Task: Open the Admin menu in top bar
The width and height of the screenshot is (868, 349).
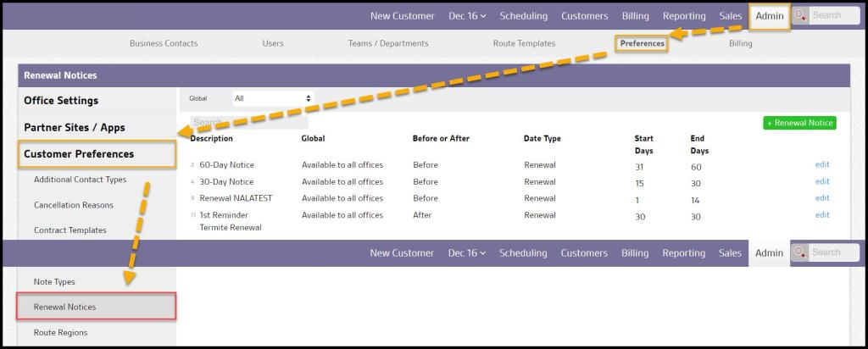Action: tap(769, 16)
